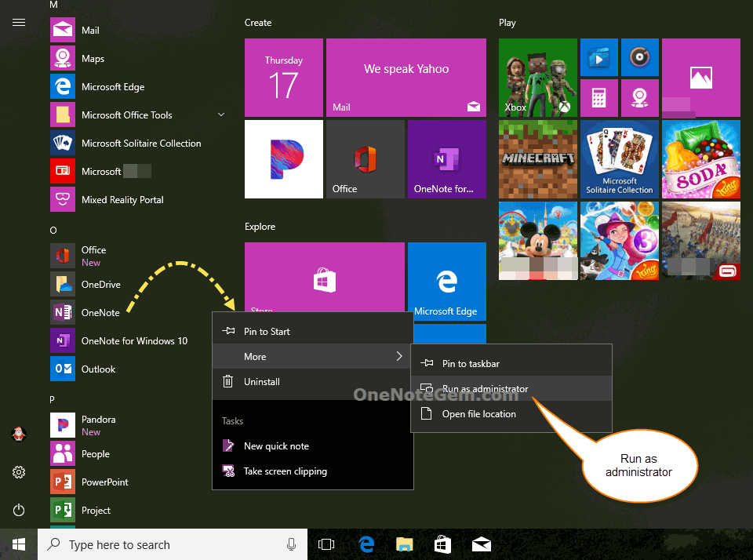Image resolution: width=753 pixels, height=560 pixels.
Task: Click the O letter section header
Action: pyautogui.click(x=53, y=230)
